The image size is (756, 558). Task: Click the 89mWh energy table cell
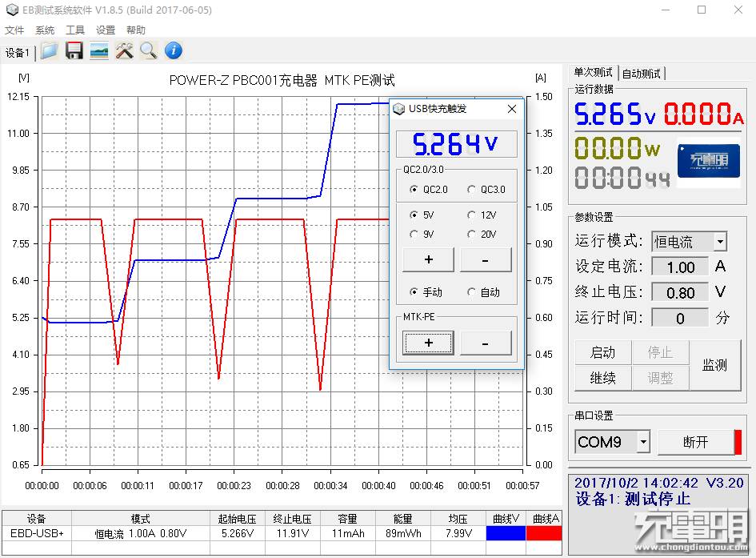pos(403,533)
